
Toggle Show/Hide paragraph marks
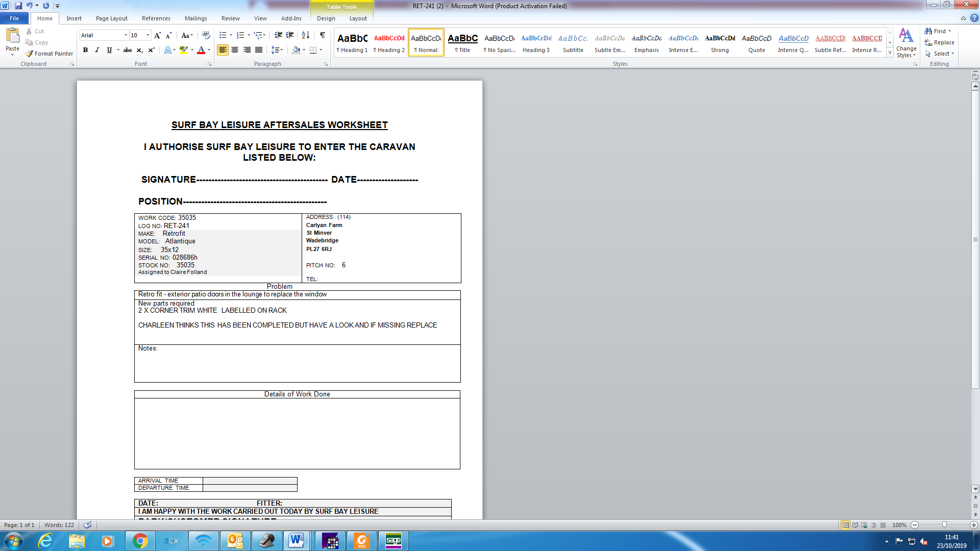pyautogui.click(x=322, y=35)
